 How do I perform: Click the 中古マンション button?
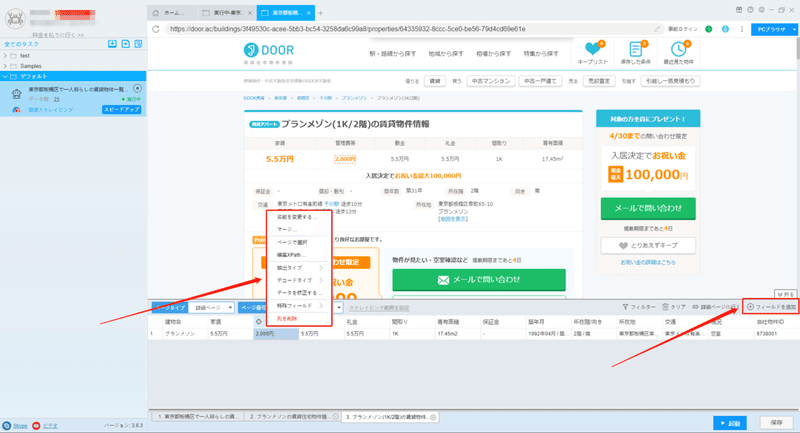pyautogui.click(x=490, y=81)
